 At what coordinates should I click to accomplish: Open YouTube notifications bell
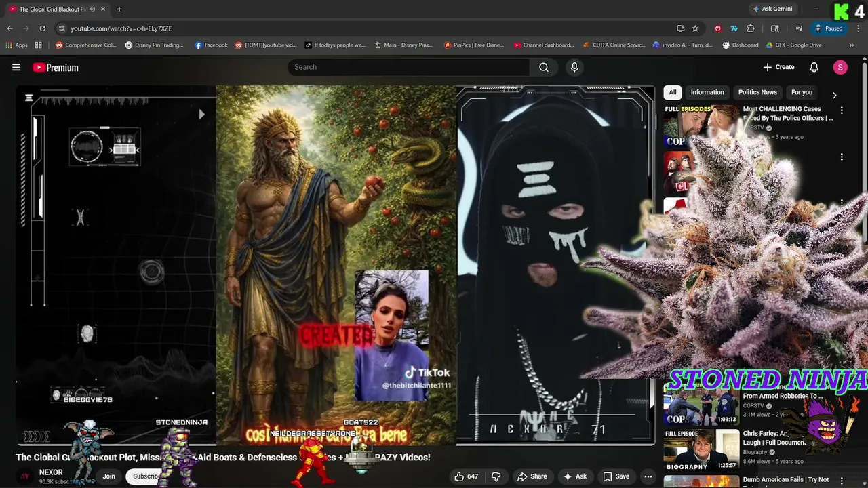[814, 67]
